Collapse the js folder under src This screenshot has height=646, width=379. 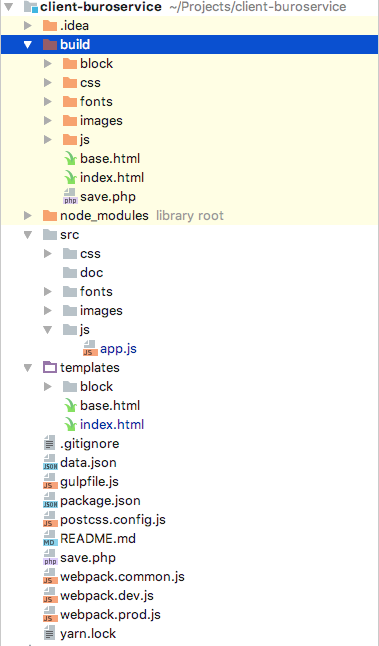(x=48, y=330)
